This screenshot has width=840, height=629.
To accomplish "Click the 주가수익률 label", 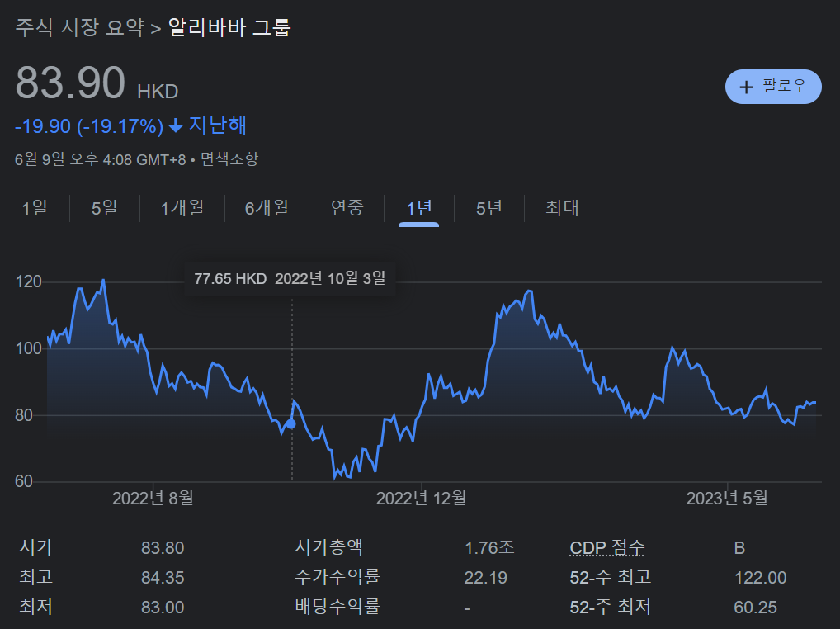I will [337, 577].
